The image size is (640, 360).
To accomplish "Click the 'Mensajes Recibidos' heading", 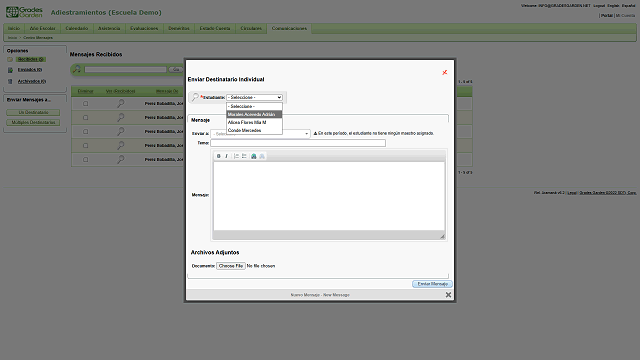I will coord(96,54).
